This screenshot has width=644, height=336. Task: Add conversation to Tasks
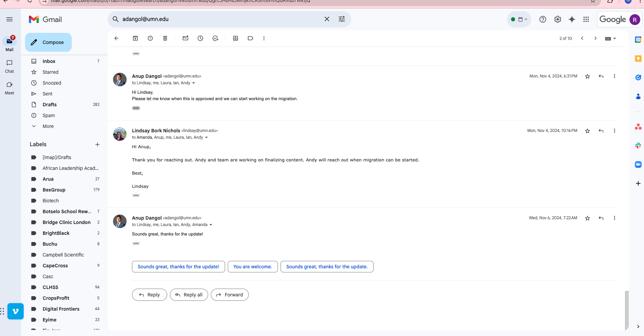coord(215,38)
